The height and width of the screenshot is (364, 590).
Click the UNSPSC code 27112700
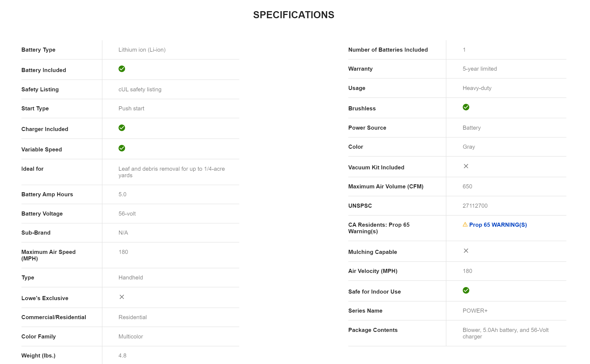point(475,206)
